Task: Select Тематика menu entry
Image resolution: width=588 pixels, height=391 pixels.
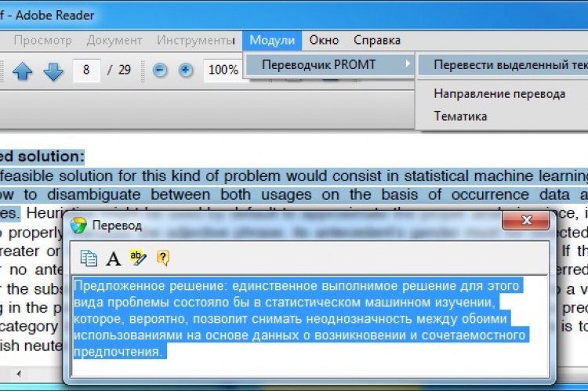Action: point(460,117)
